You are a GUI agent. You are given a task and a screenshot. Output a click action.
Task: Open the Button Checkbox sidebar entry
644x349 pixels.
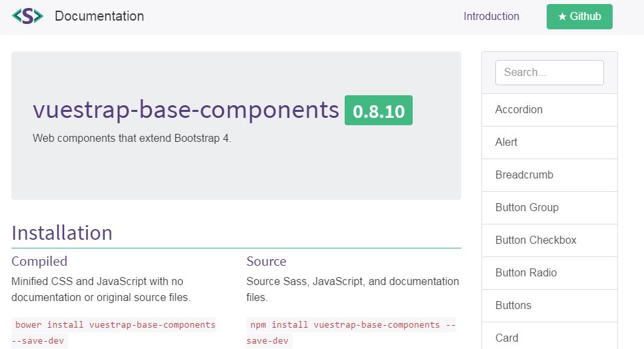coord(535,240)
